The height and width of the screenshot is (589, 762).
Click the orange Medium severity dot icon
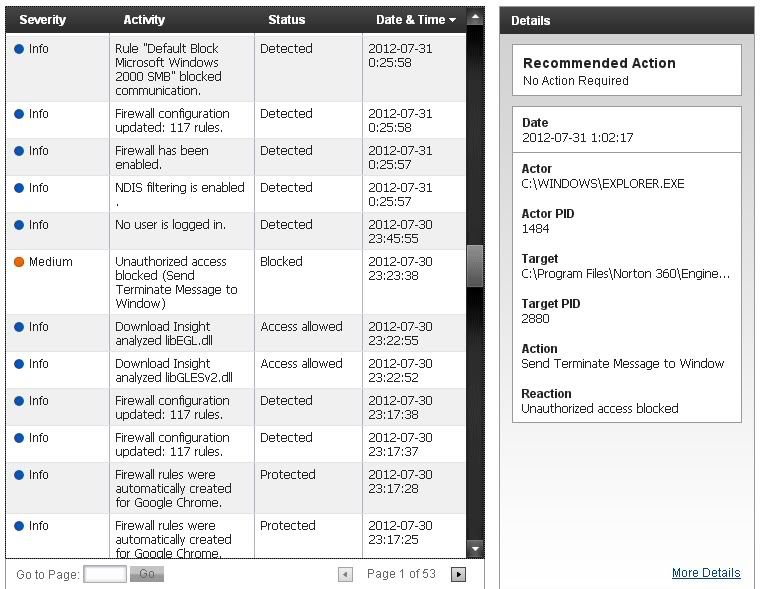coord(19,262)
